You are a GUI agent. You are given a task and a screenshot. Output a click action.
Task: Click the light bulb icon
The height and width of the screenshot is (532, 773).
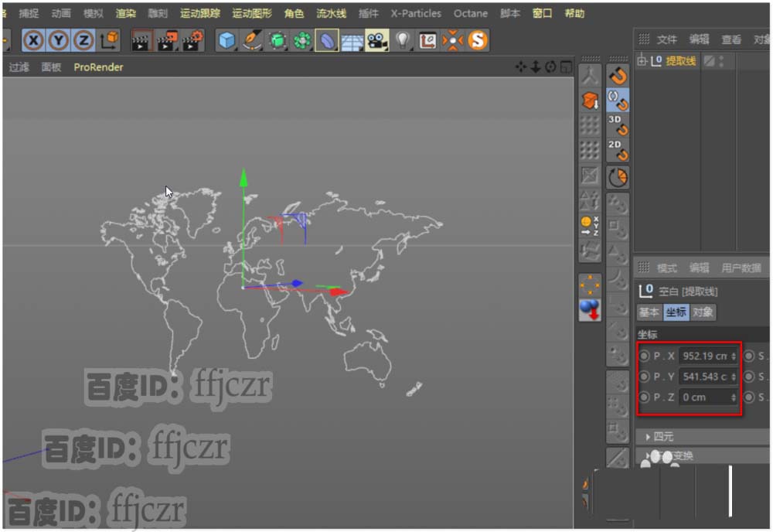coord(402,40)
